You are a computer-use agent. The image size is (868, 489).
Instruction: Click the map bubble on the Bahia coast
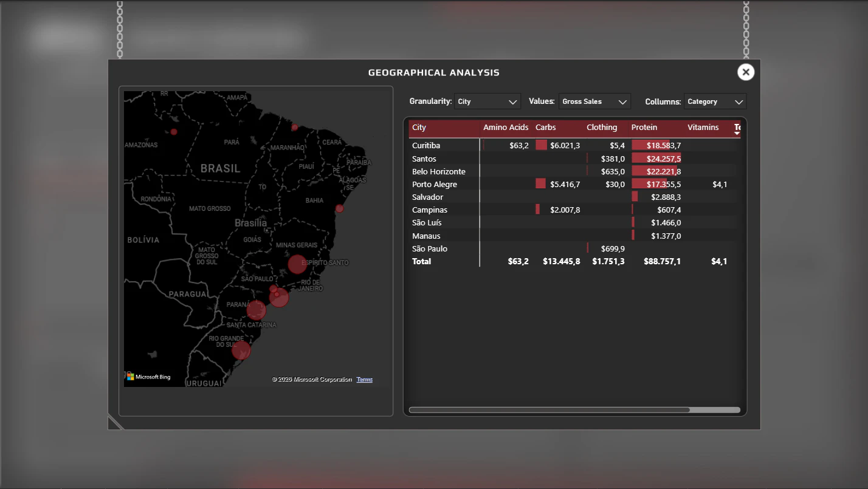(339, 208)
